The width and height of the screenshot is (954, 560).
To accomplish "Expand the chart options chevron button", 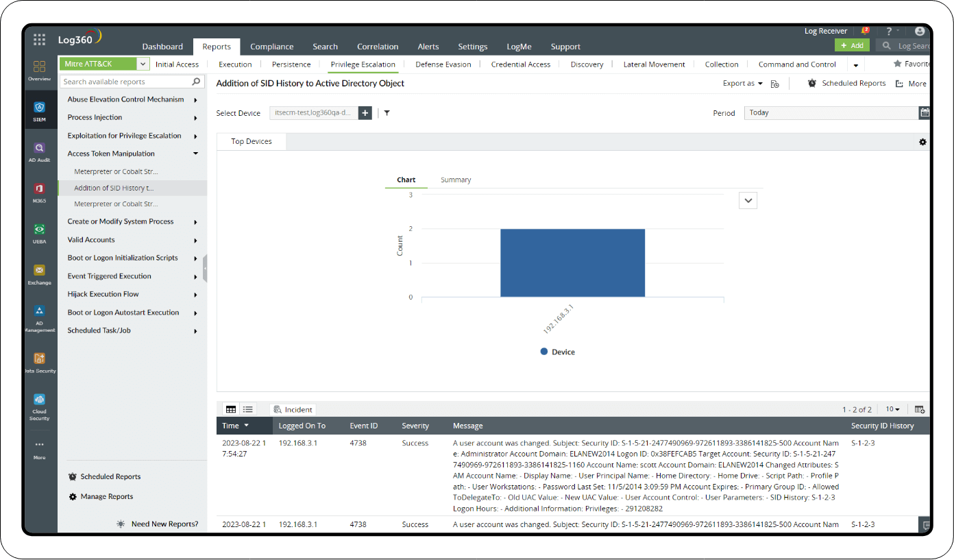I will [748, 200].
